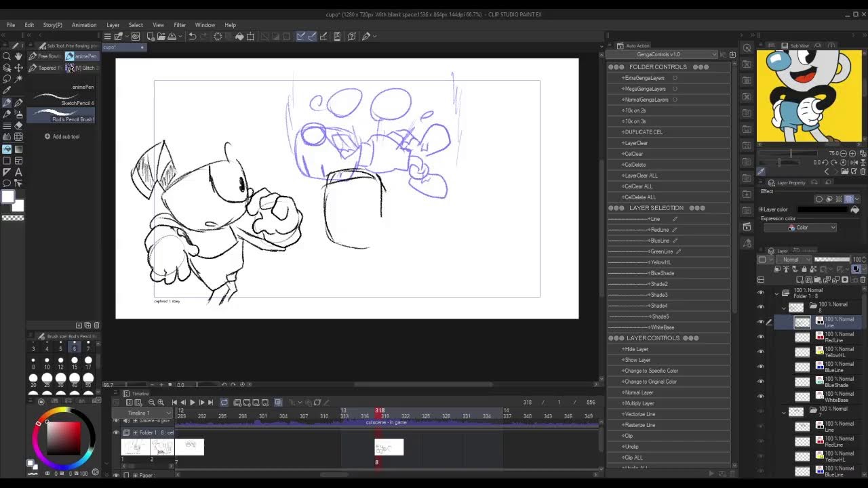Select the Eraser tool
This screenshot has width=868, height=488.
[x=18, y=125]
